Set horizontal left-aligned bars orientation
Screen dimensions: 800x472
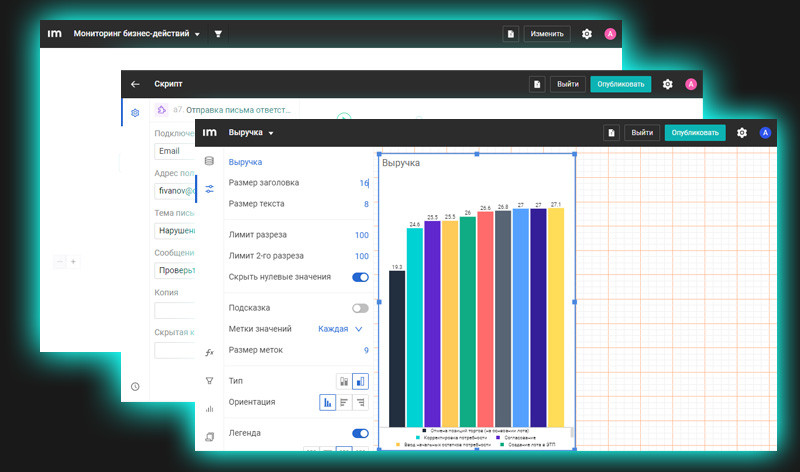(344, 403)
